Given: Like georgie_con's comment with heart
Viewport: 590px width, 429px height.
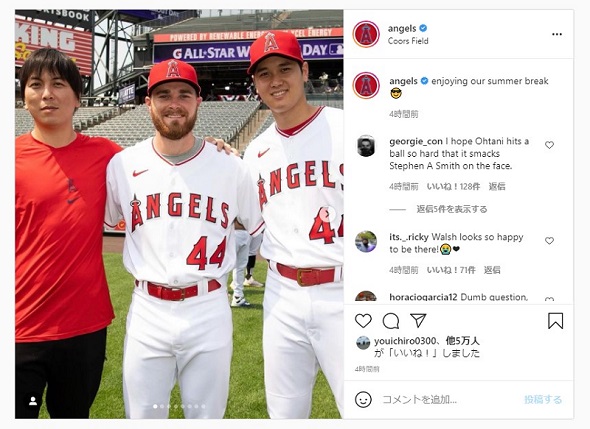Looking at the screenshot, I should 549,145.
